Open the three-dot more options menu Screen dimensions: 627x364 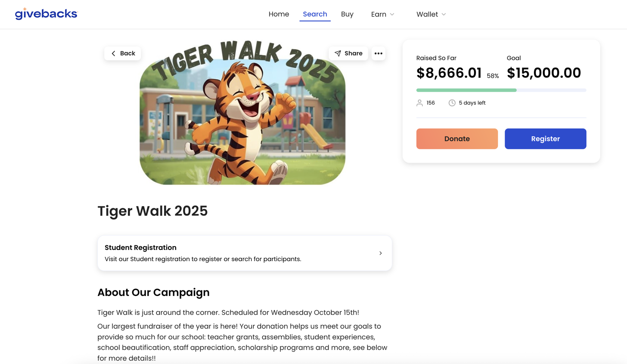click(378, 53)
